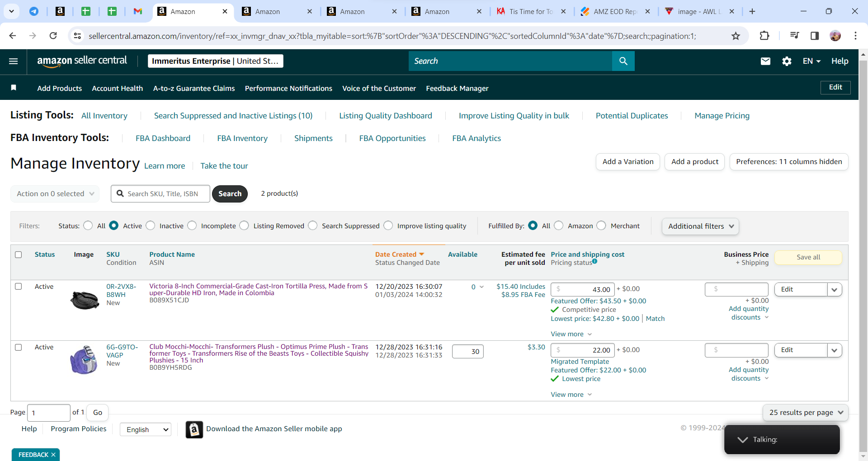Viewport: 868px width, 461px height.
Task: Edit the 43.00 price field
Action: pos(582,289)
